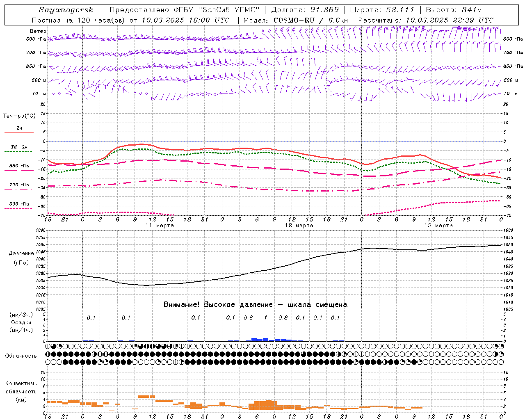Click the 700 гПа temperature legend entry
The image size is (525, 420).
click(x=19, y=185)
